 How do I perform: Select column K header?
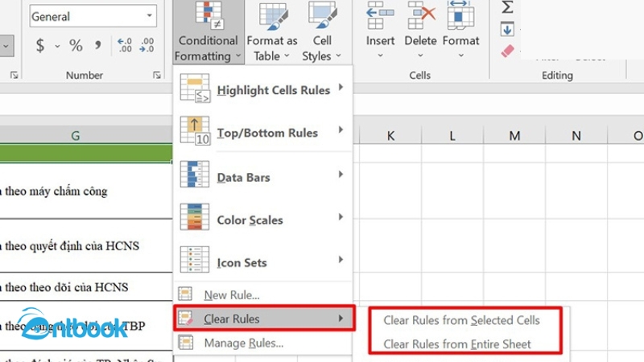390,135
